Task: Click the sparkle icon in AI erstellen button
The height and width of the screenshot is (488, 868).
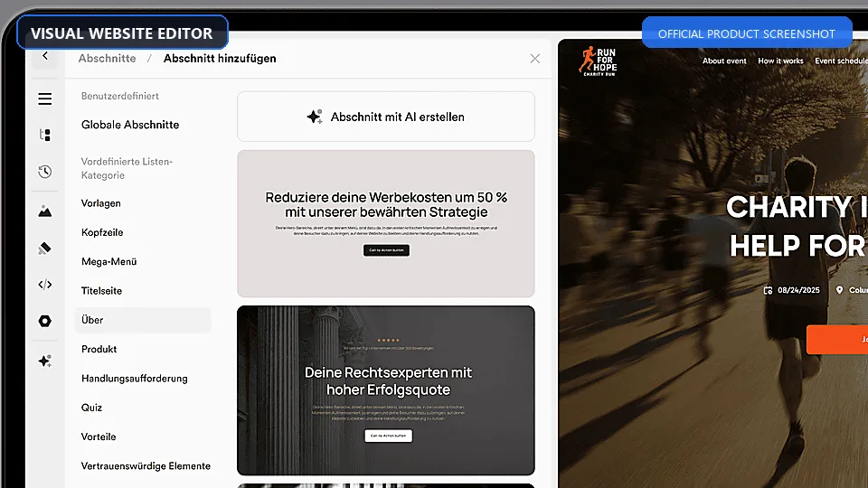Action: 315,117
